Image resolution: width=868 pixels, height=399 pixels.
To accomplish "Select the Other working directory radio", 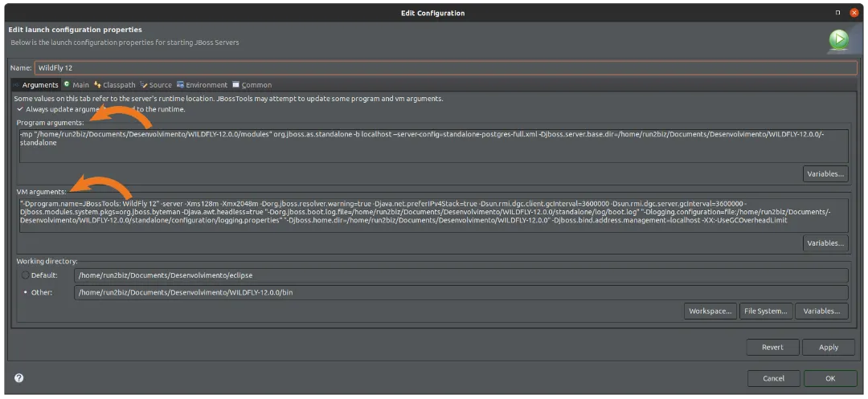I will [25, 292].
